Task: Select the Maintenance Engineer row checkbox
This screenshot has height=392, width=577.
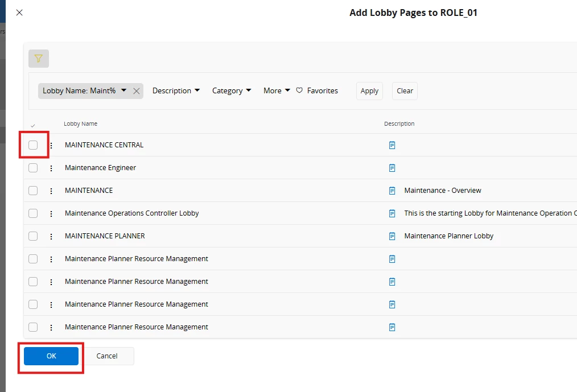Action: (x=33, y=168)
